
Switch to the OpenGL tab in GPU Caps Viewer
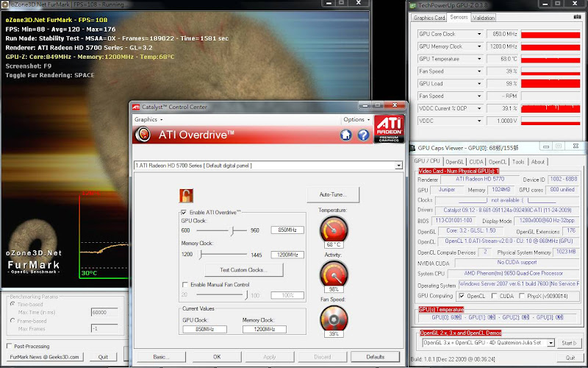pyautogui.click(x=454, y=162)
